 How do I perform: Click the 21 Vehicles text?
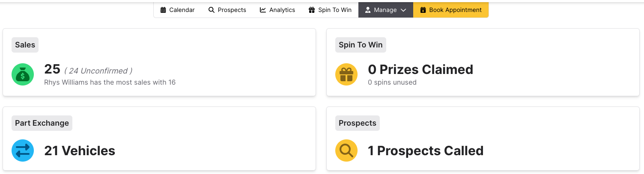click(x=80, y=150)
